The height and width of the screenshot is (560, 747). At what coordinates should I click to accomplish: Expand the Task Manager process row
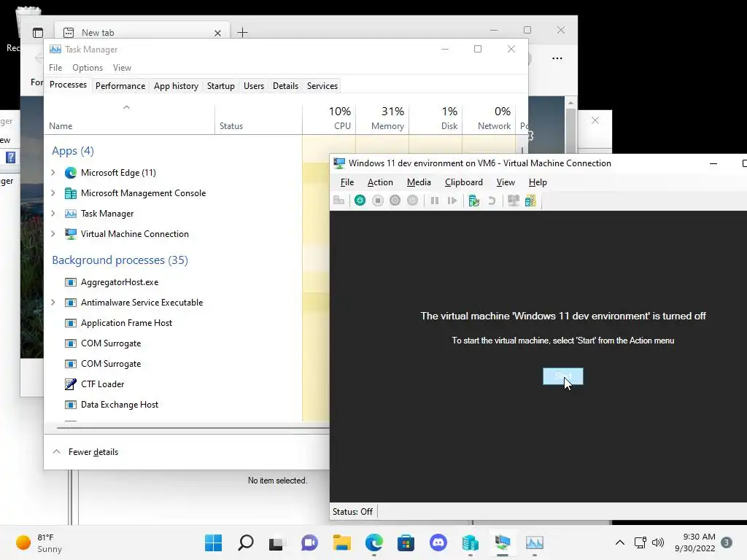point(53,214)
